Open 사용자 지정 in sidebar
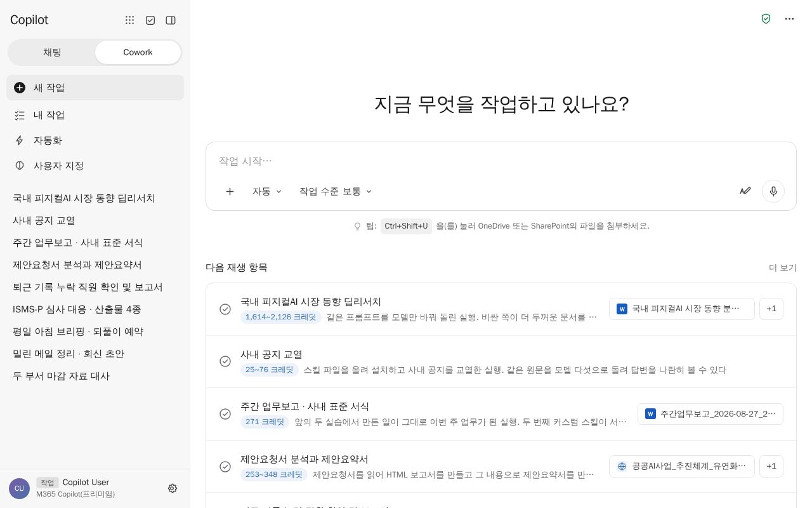Screen dimensions: 812x508 pyautogui.click(x=95, y=166)
